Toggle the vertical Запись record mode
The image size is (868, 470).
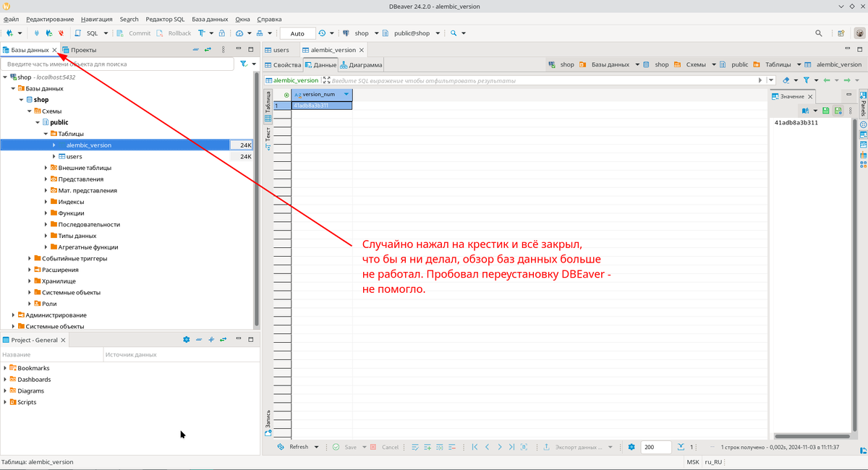(268, 423)
